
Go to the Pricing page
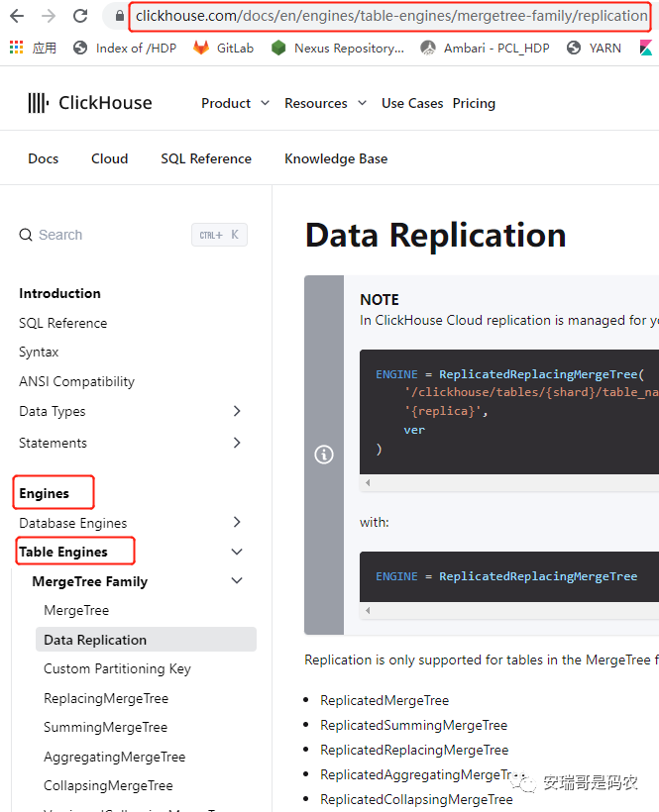(474, 103)
